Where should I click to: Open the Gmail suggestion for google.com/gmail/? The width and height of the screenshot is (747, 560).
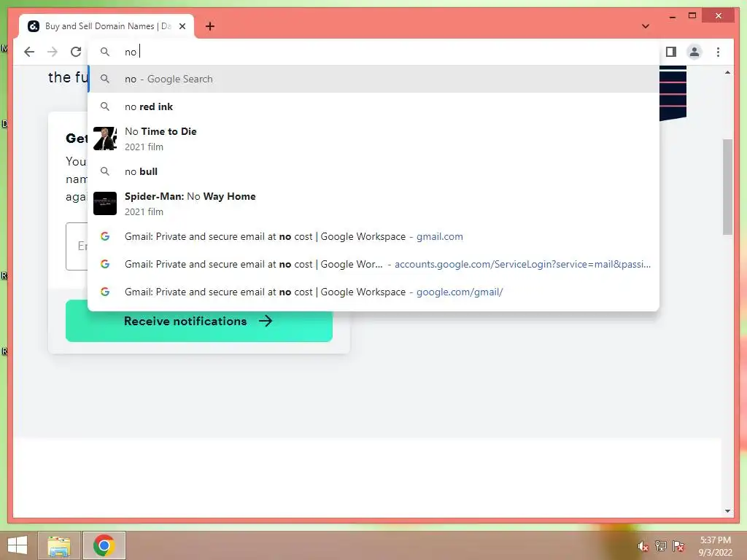[374, 292]
